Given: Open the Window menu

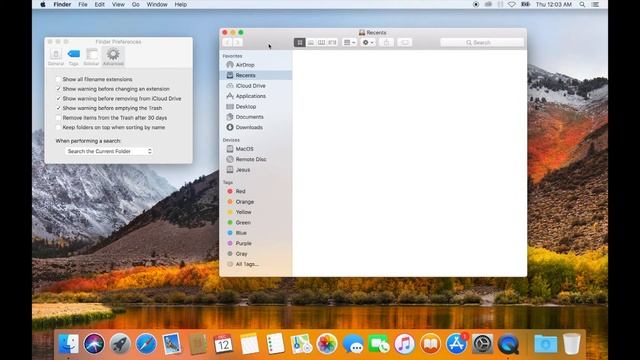Looking at the screenshot, I should (x=157, y=4).
